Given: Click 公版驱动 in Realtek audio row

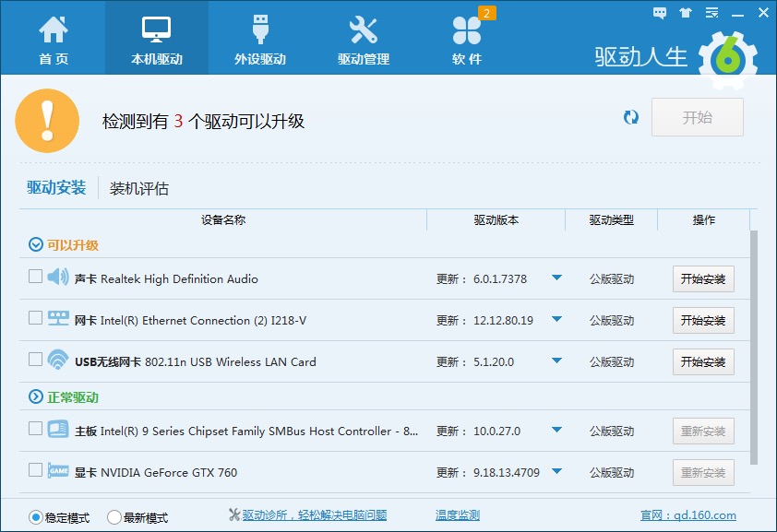Looking at the screenshot, I should tap(612, 279).
